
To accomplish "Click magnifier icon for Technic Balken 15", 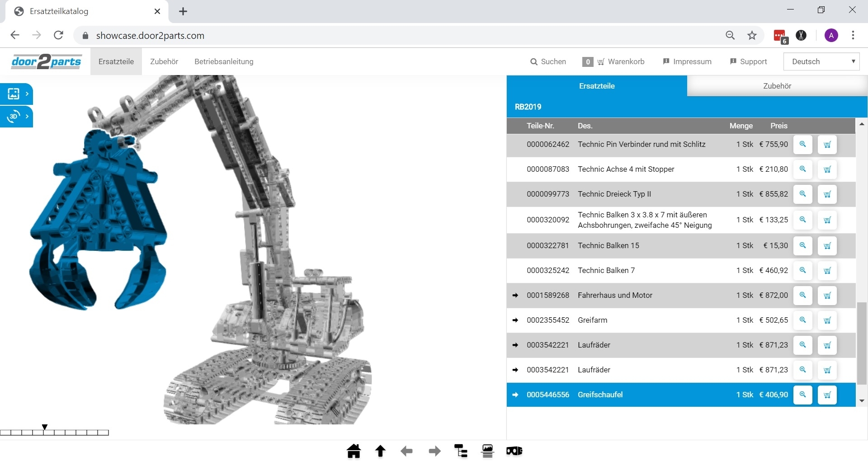I will pos(802,245).
